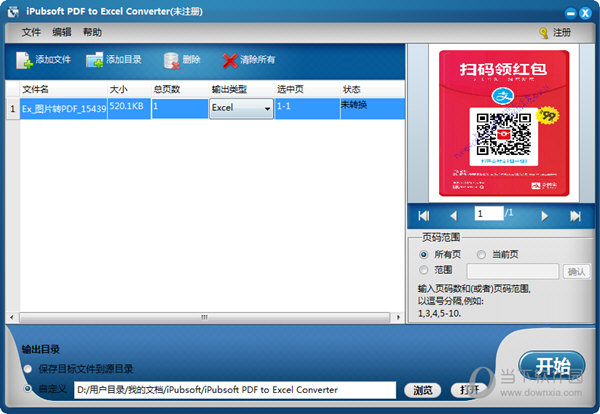600x414 pixels.
Task: Click the 状态 column header
Action: 372,90
